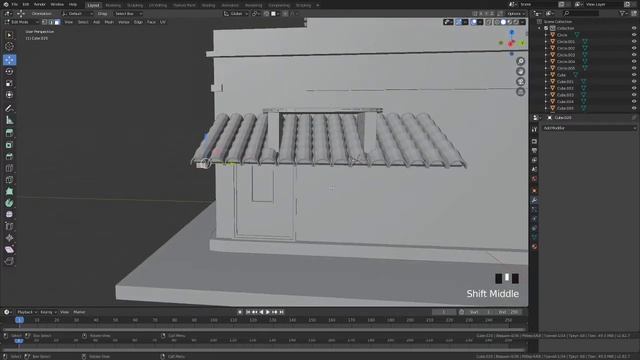Choose the Transform tool
The height and width of the screenshot is (360, 640).
coord(9,95)
